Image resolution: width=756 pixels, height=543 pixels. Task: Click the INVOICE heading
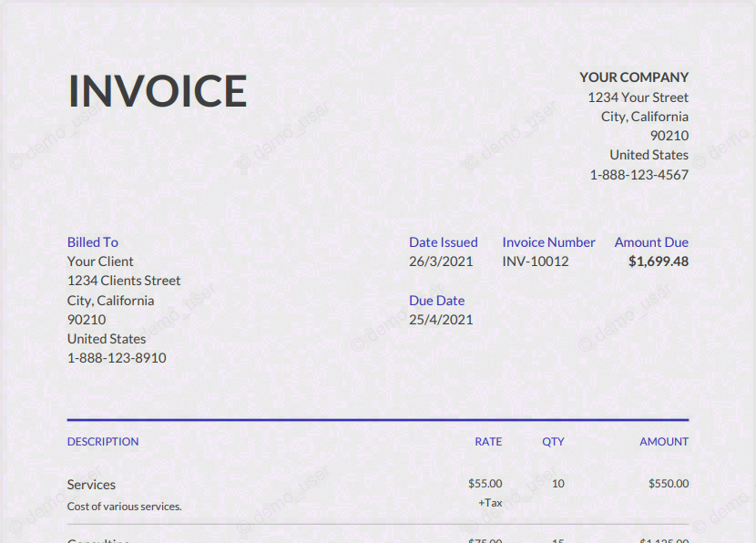pos(158,91)
